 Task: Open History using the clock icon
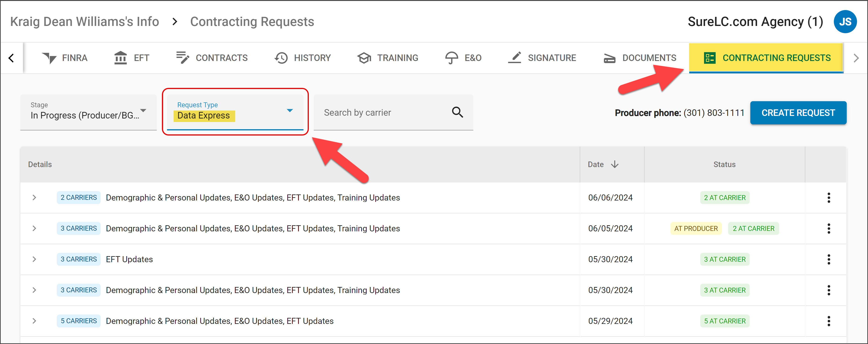coord(281,57)
